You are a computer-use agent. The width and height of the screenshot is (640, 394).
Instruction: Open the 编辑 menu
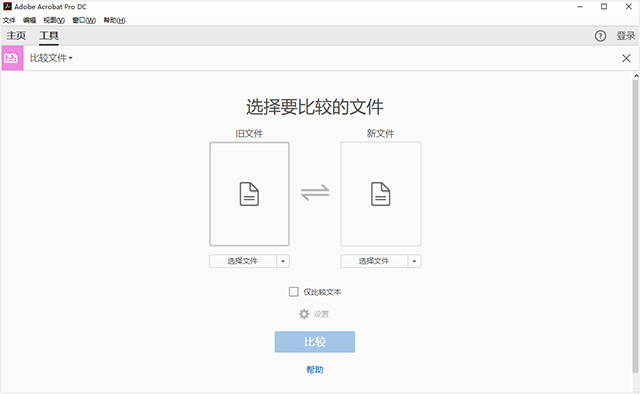pos(29,20)
